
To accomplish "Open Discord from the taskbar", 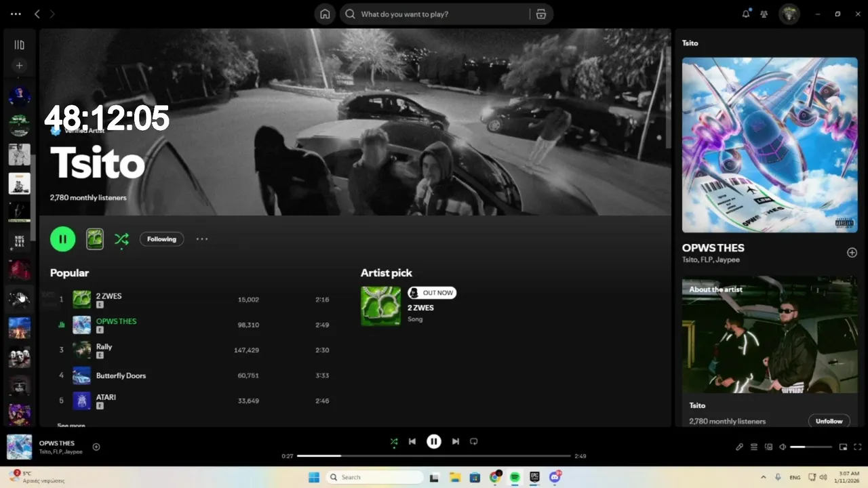I will click(x=555, y=477).
